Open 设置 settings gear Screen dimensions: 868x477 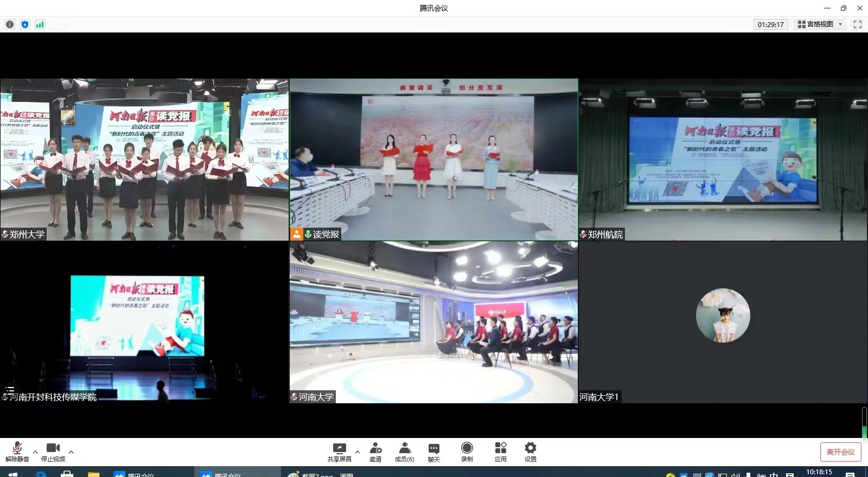click(x=531, y=452)
